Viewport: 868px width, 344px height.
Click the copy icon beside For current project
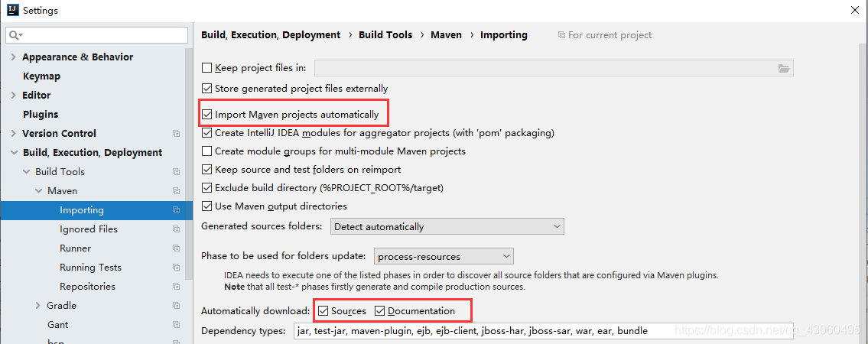[561, 35]
